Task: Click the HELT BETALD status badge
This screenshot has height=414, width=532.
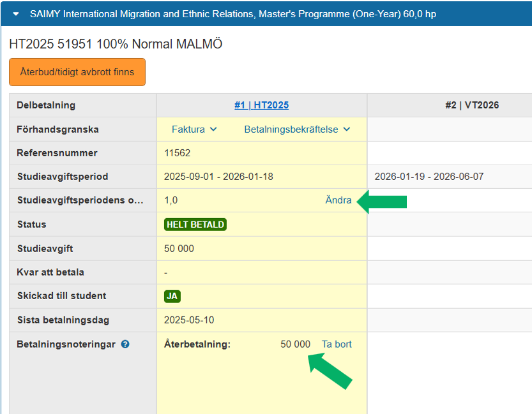Action: (195, 225)
